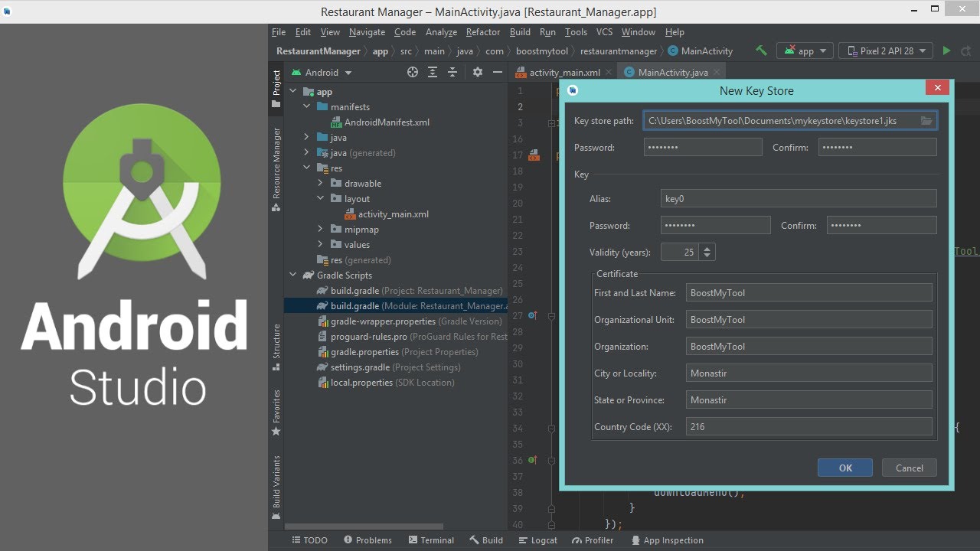Open the Problems tool window
The image size is (980, 551).
point(368,540)
